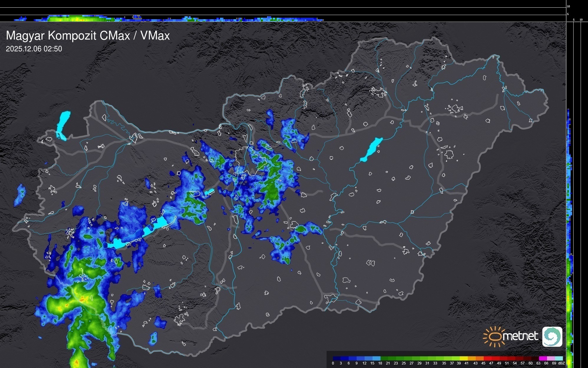Viewport: 588px width, 368px height.
Task: Select the yellow swatch in the dBZ legend
Action: (464, 358)
